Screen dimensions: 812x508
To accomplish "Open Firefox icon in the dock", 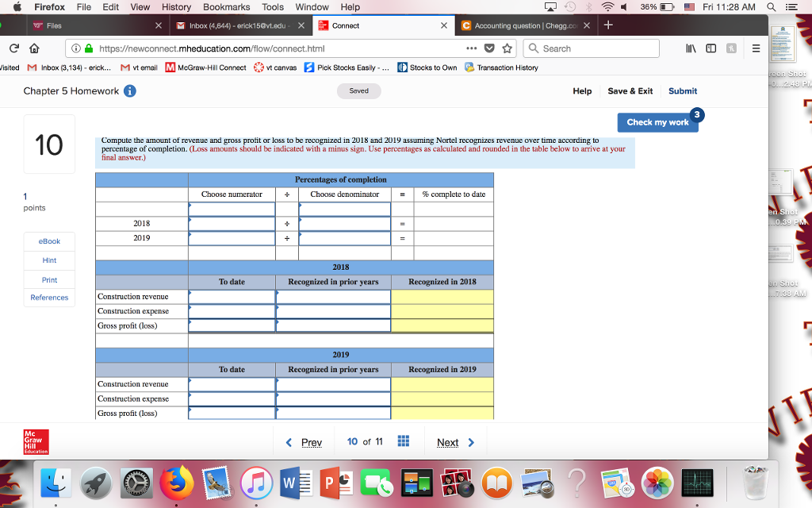I will click(x=176, y=483).
